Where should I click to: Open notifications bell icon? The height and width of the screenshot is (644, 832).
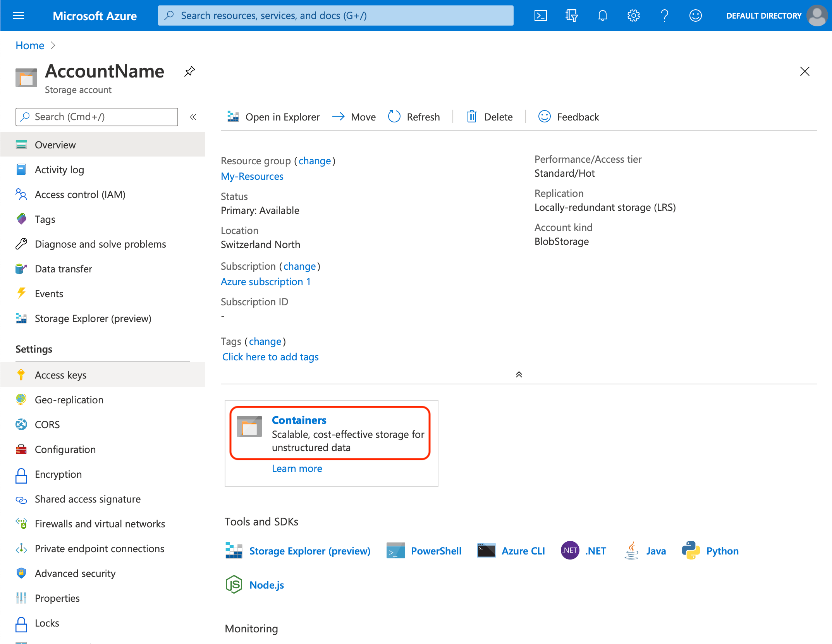coord(602,15)
